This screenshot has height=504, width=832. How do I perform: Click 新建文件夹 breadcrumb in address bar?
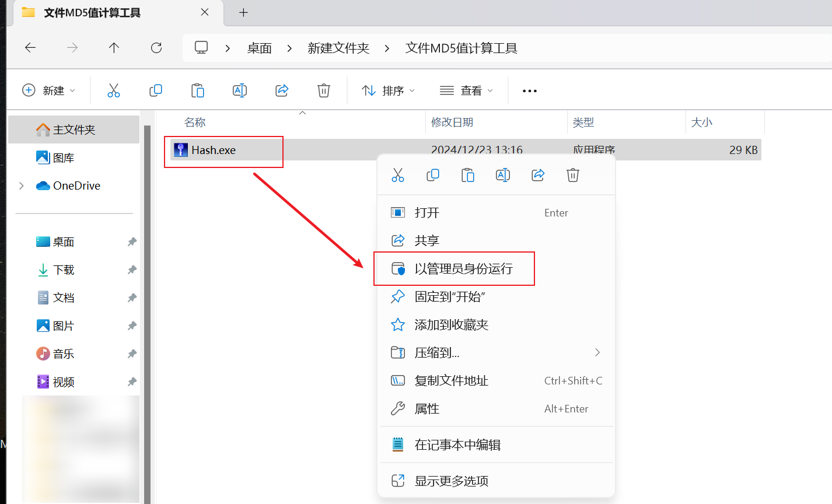coord(339,48)
